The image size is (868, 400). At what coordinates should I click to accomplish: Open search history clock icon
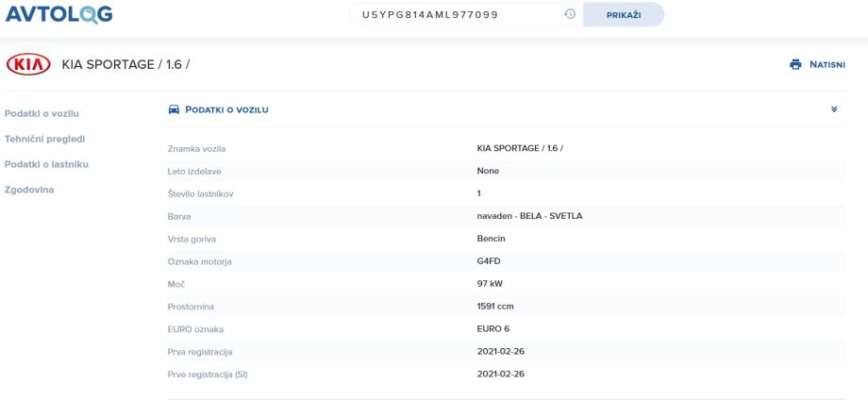[570, 14]
